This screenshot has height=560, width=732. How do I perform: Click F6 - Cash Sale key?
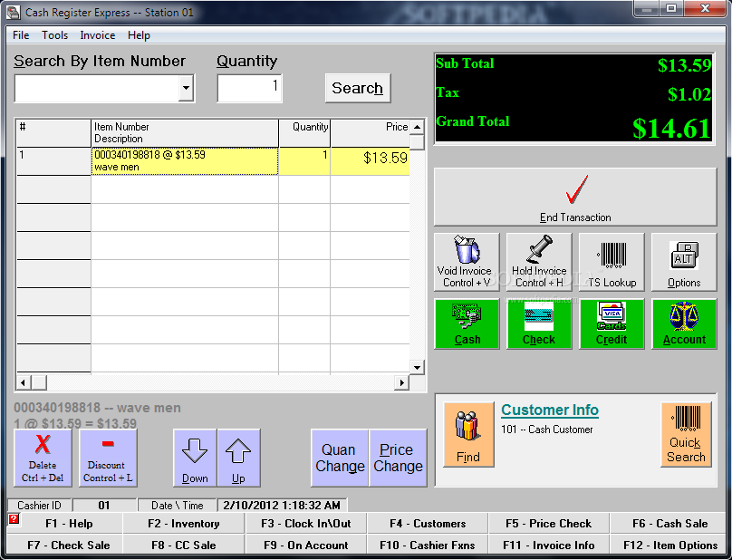669,523
